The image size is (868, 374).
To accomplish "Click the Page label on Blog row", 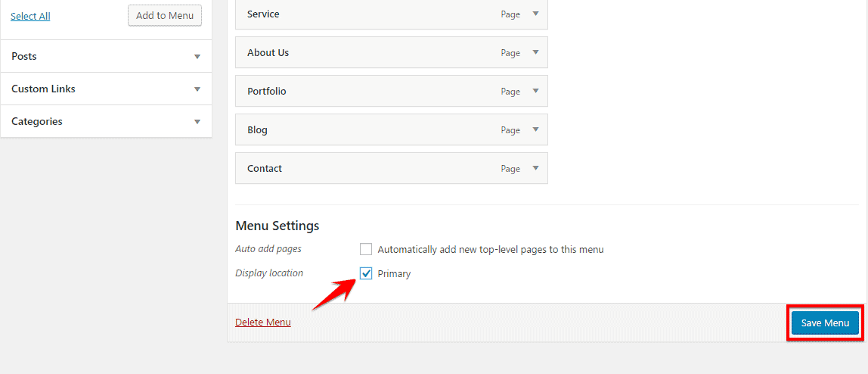I will [x=510, y=130].
